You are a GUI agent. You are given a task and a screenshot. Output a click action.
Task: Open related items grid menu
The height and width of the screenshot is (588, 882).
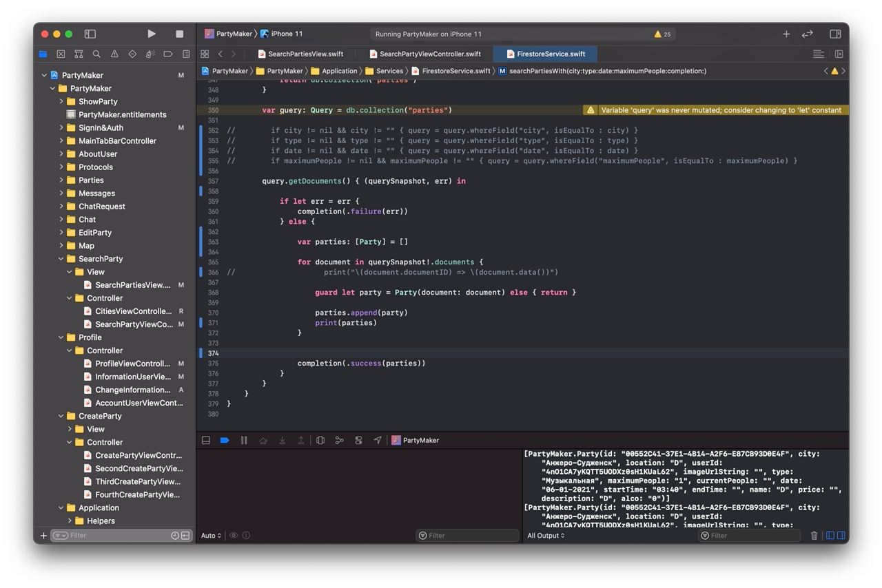pos(205,54)
